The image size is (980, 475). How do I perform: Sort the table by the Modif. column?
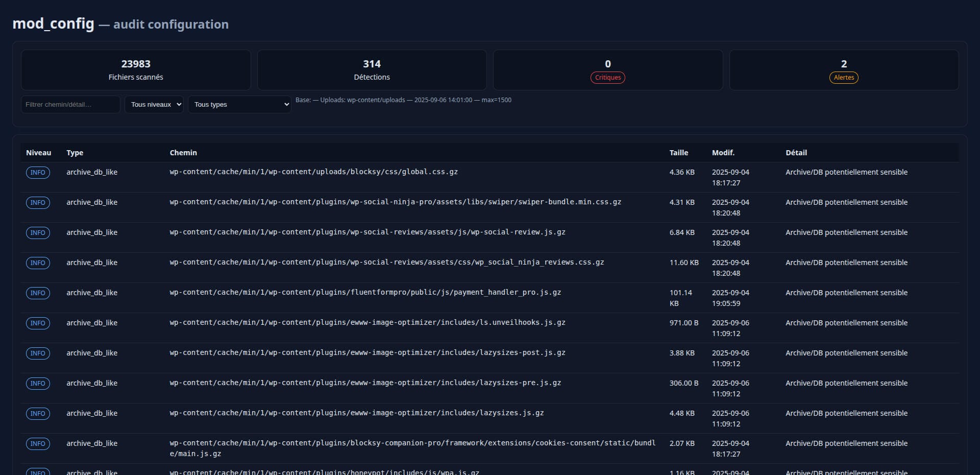tap(723, 153)
